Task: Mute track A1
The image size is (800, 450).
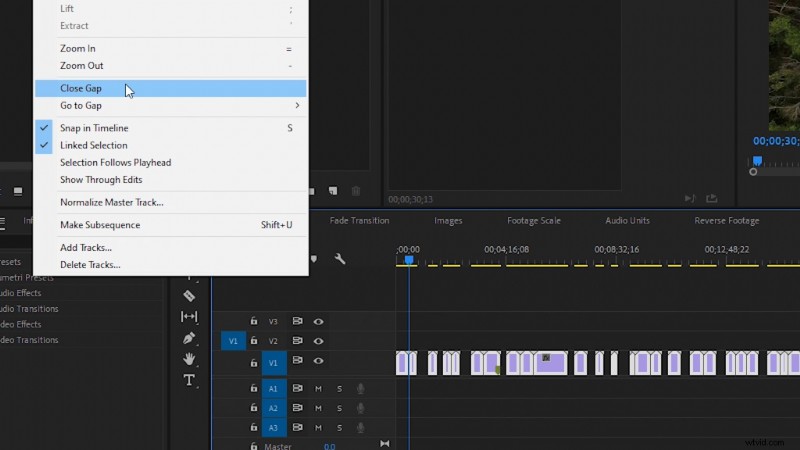Action: 318,389
